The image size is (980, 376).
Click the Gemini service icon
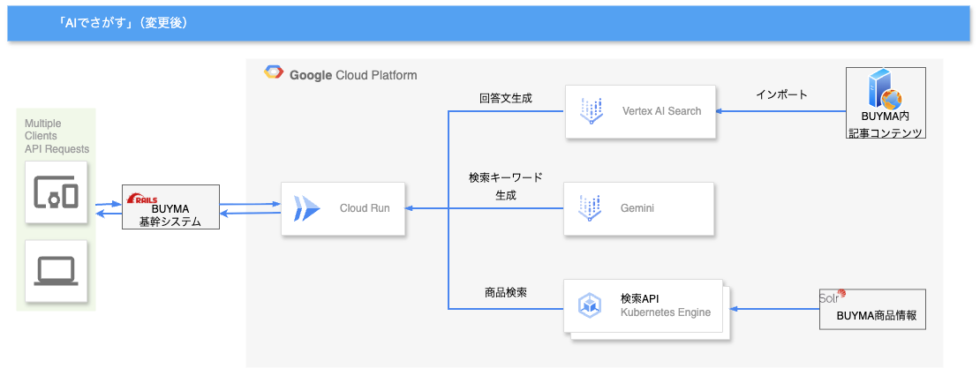tap(590, 208)
